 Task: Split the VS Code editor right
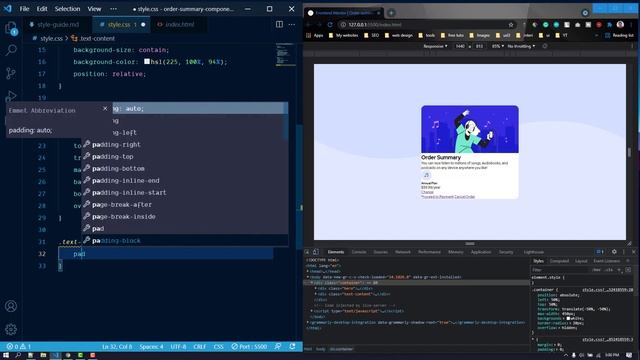pos(279,24)
